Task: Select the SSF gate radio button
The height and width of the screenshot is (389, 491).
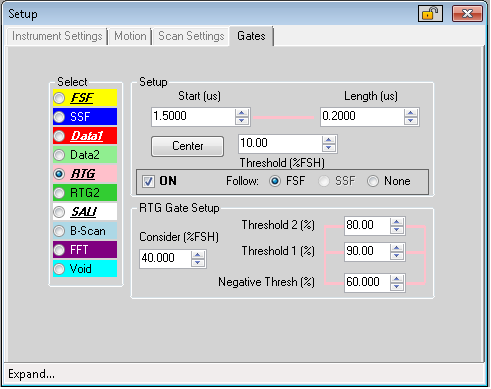Action: [x=59, y=117]
